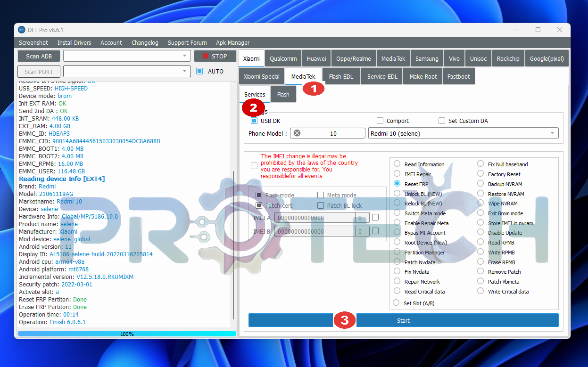
Task: Switch to the Xiaomi brand tab
Action: pos(251,58)
